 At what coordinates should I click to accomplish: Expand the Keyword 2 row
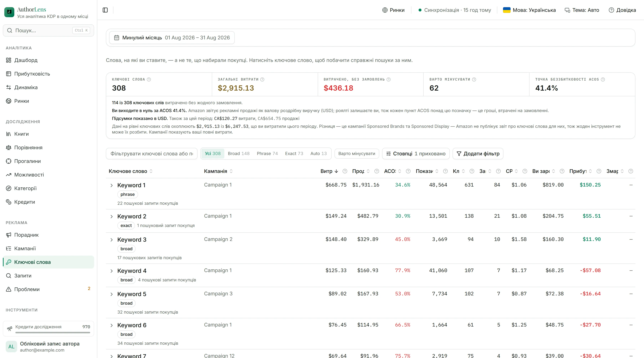pos(111,216)
